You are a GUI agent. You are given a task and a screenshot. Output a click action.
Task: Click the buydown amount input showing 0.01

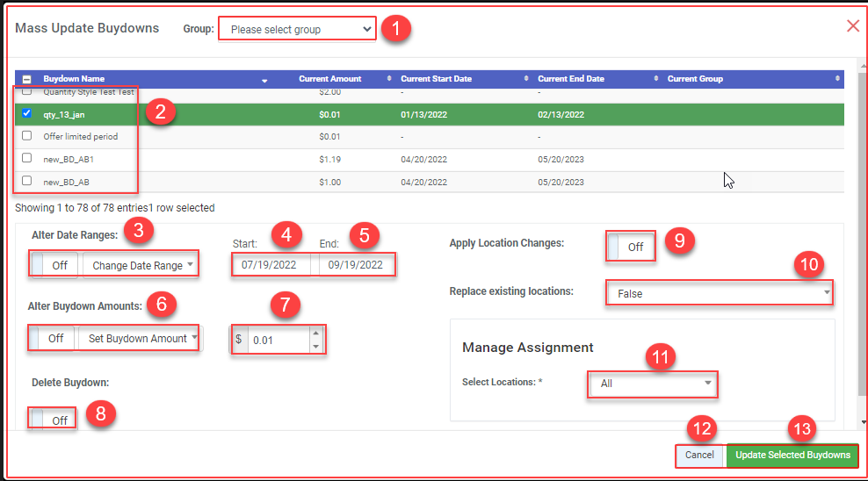pos(278,340)
